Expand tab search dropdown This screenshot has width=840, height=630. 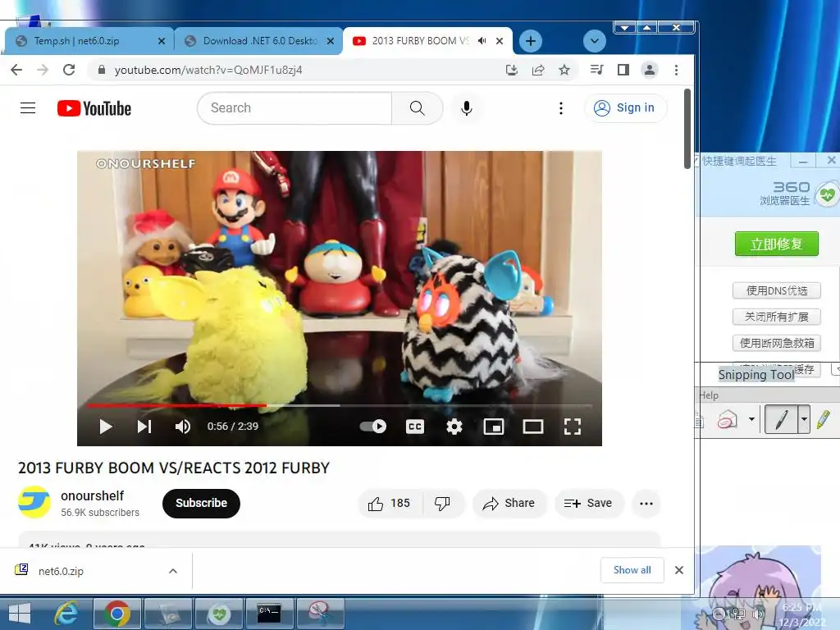coord(594,41)
